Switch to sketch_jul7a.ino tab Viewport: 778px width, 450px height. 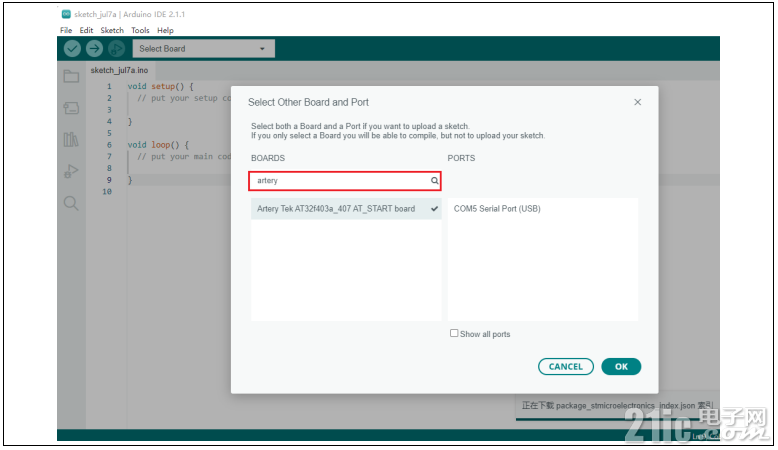[x=120, y=70]
